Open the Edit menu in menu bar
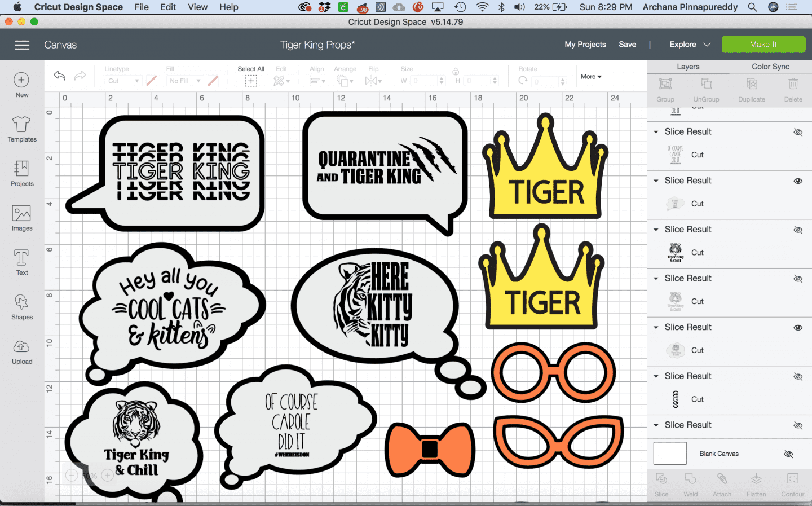The width and height of the screenshot is (812, 506). 168,7
